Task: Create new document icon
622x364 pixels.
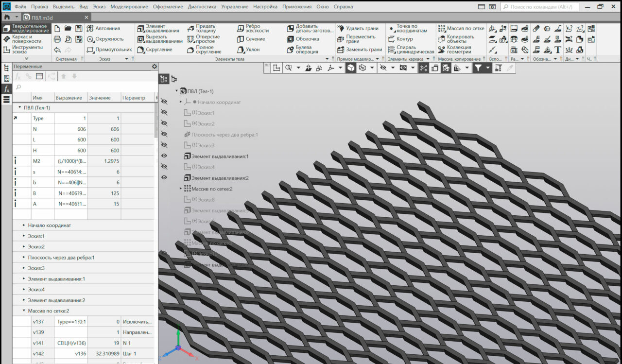Action: (x=57, y=29)
